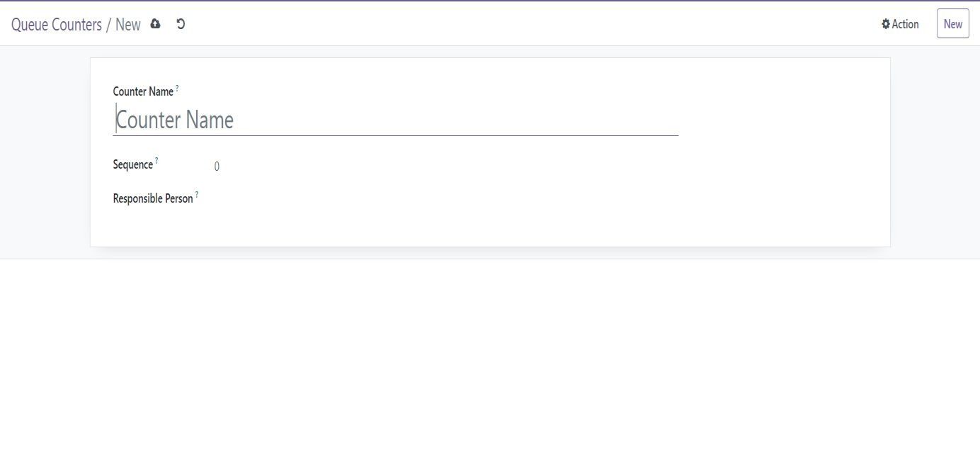Click the Sequence field label
Screen dimensions: 980x474
[133, 165]
